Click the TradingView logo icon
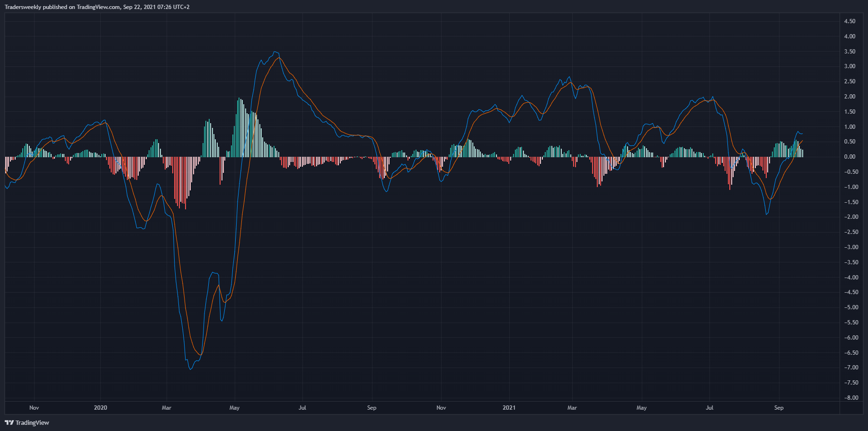The width and height of the screenshot is (868, 431). click(x=9, y=422)
